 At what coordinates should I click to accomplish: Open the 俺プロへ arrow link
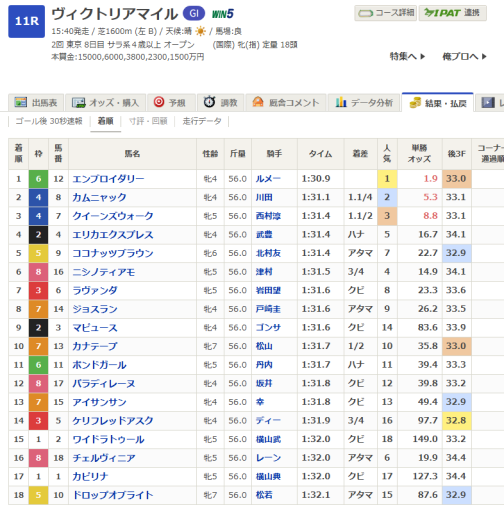tap(464, 56)
